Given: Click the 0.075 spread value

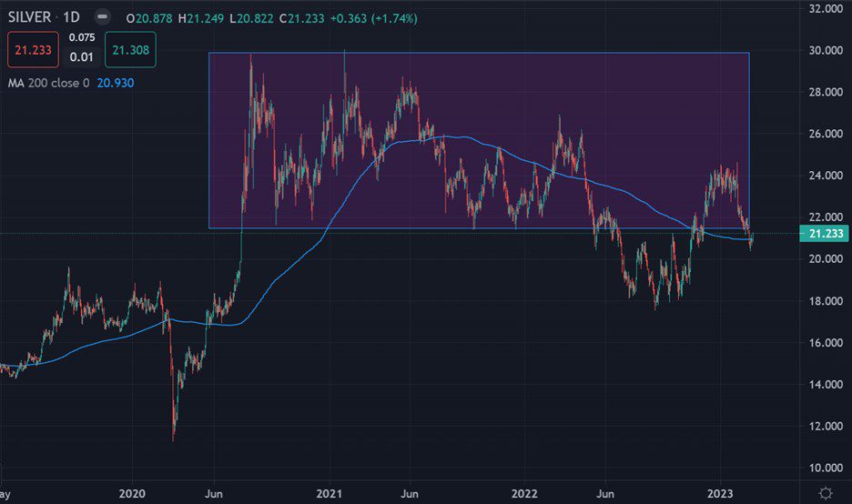Looking at the screenshot, I should pos(82,37).
